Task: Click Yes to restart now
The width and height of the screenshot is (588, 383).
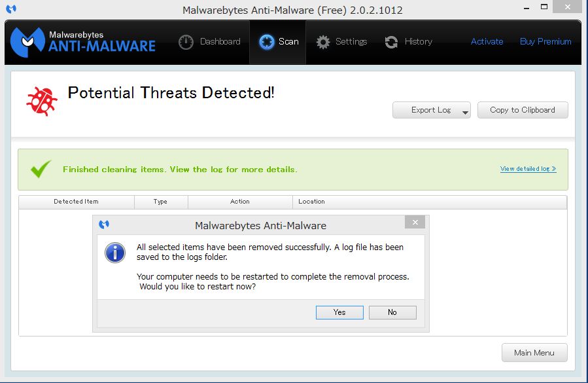Action: 339,312
